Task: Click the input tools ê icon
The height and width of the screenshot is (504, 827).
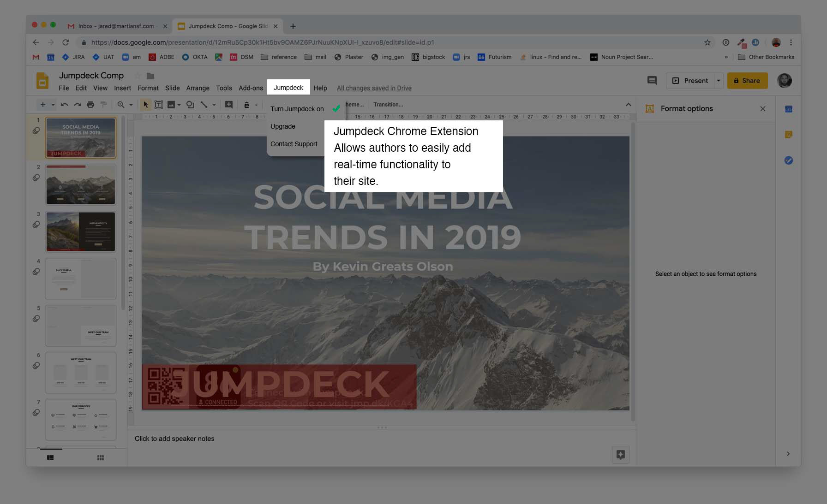Action: click(x=246, y=105)
